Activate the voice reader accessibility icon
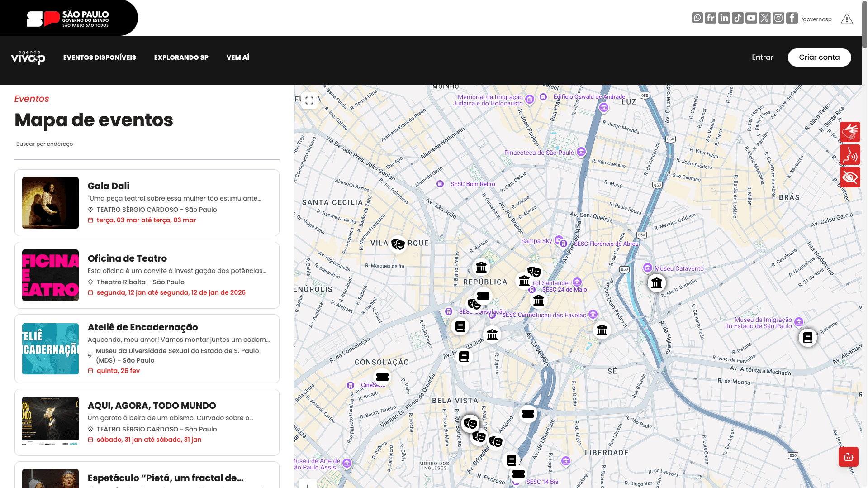 pyautogui.click(x=850, y=155)
